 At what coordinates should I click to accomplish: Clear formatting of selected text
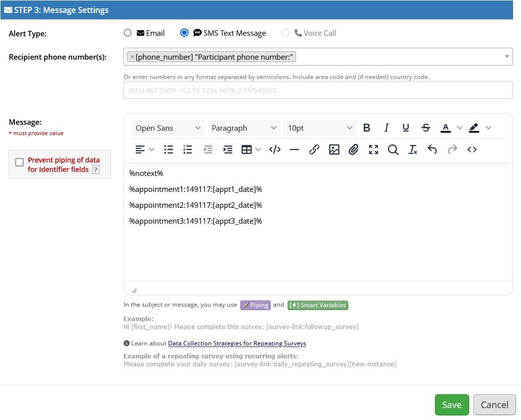[413, 150]
